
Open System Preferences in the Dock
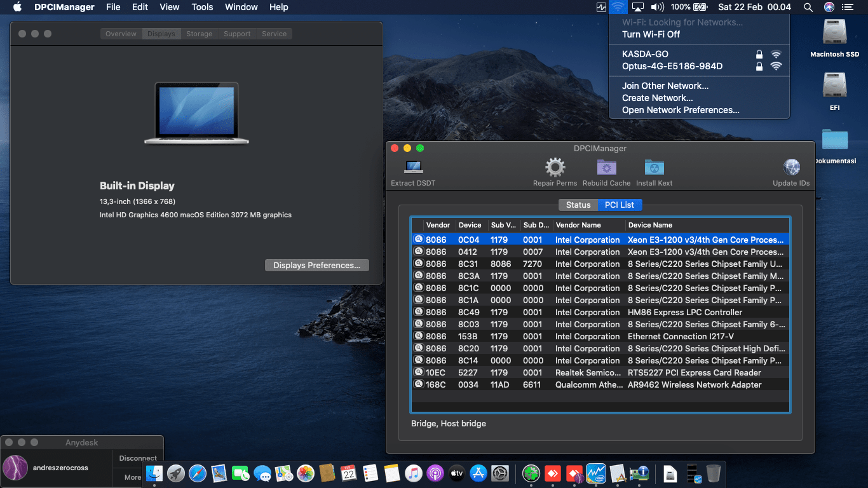pyautogui.click(x=500, y=473)
